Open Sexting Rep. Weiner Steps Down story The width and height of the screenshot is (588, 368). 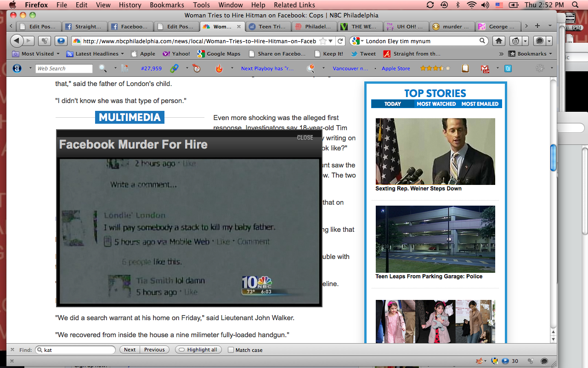click(418, 189)
